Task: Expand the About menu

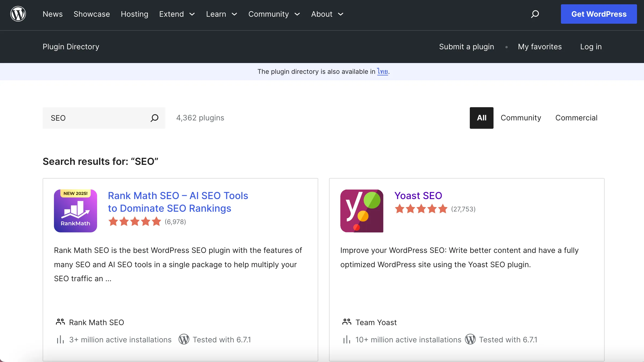Action: pyautogui.click(x=327, y=14)
